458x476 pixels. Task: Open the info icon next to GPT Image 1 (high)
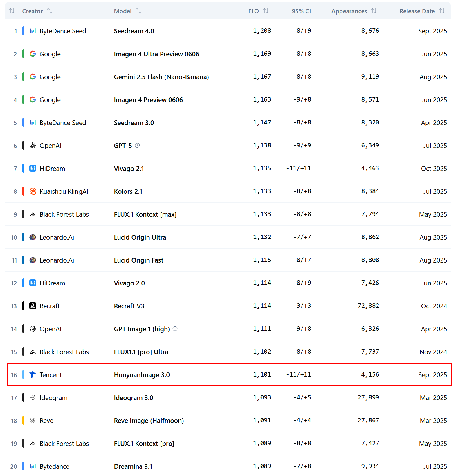[175, 329]
